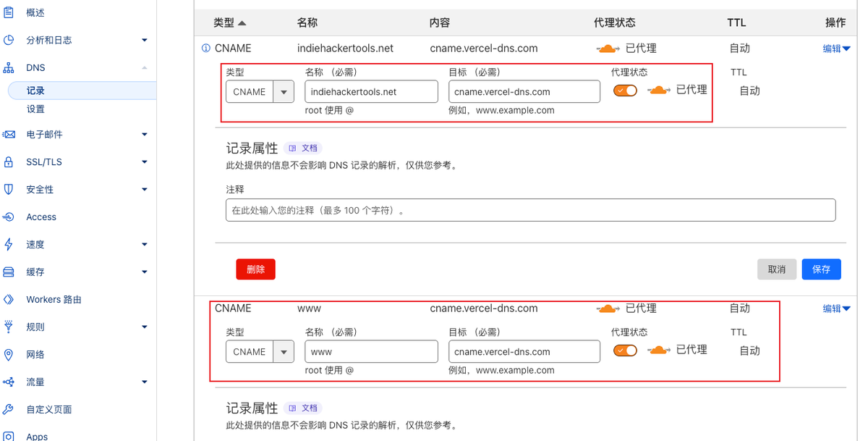
Task: Click target field of indiehackertools.net record
Action: (524, 92)
